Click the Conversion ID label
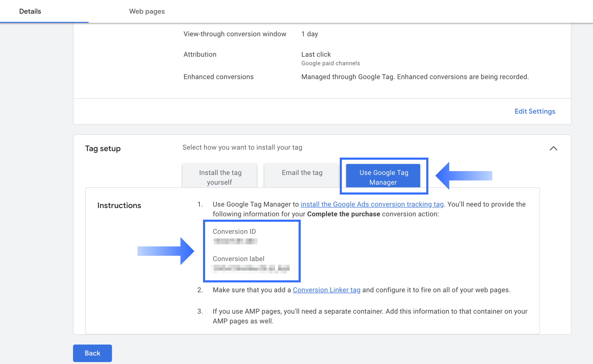The width and height of the screenshot is (593, 364). coord(234,231)
